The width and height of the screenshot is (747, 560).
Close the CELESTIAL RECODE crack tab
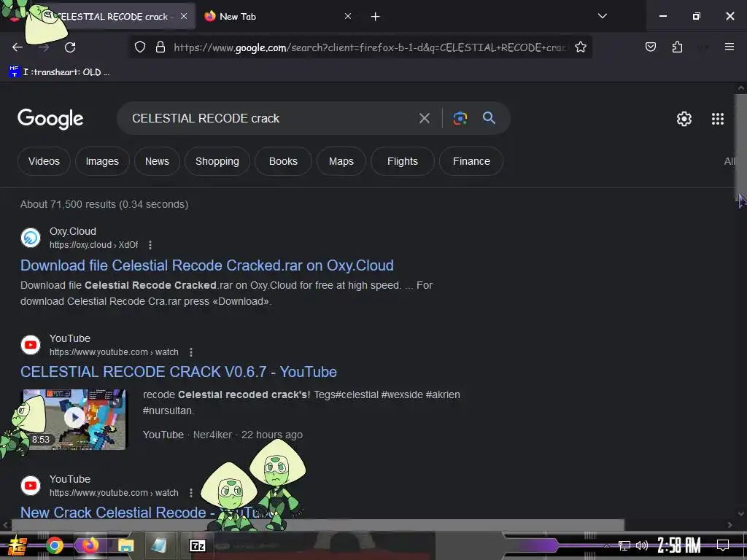[184, 16]
